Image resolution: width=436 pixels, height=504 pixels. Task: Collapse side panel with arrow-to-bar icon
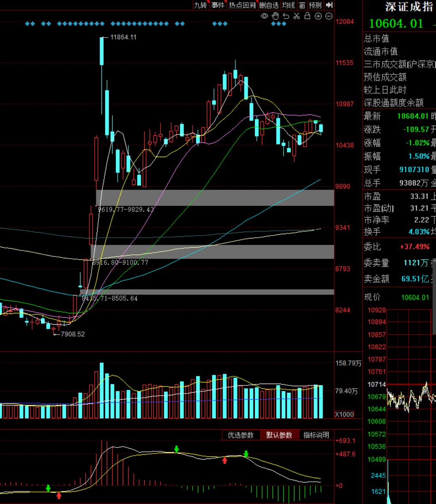tap(329, 5)
